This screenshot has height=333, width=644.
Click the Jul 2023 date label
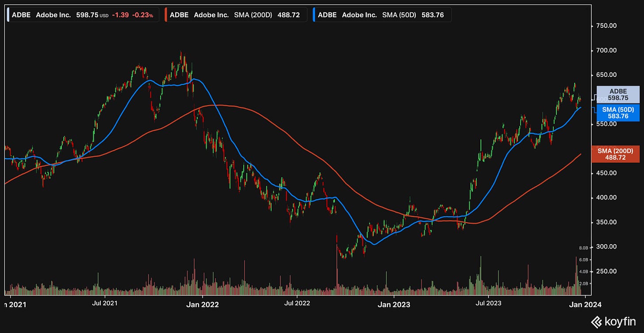488,304
